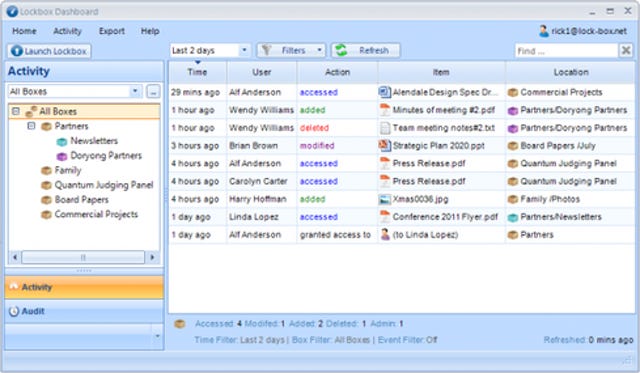
Task: Click Family /Photos location box icon
Action: [513, 199]
